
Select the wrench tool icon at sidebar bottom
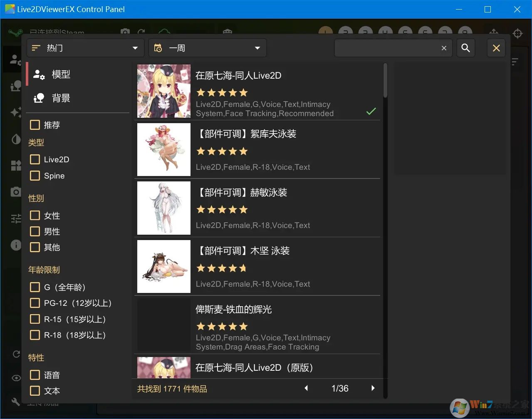click(15, 402)
